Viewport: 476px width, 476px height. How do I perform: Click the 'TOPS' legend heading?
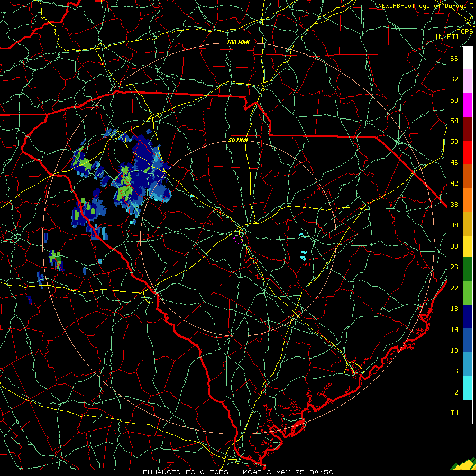coord(465,32)
